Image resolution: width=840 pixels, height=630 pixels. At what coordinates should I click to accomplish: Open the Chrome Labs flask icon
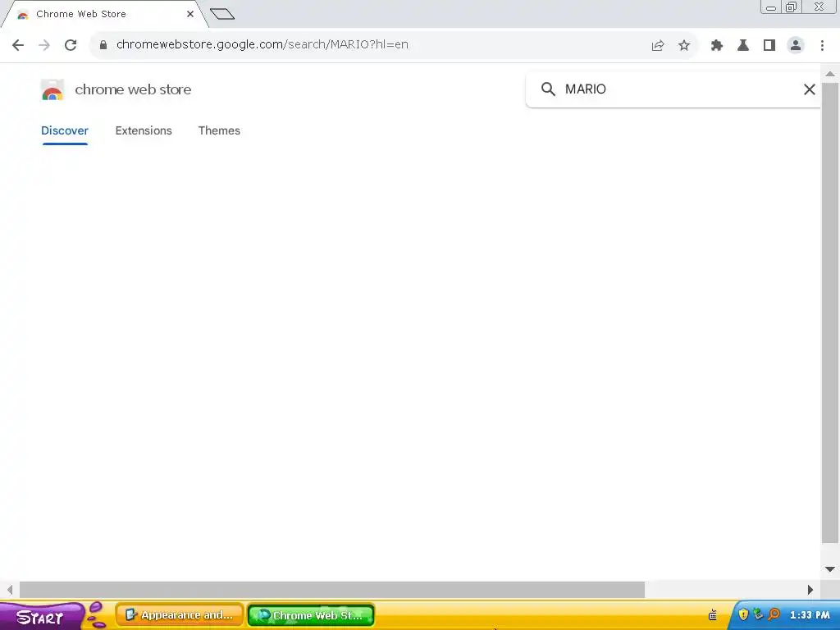(x=743, y=46)
